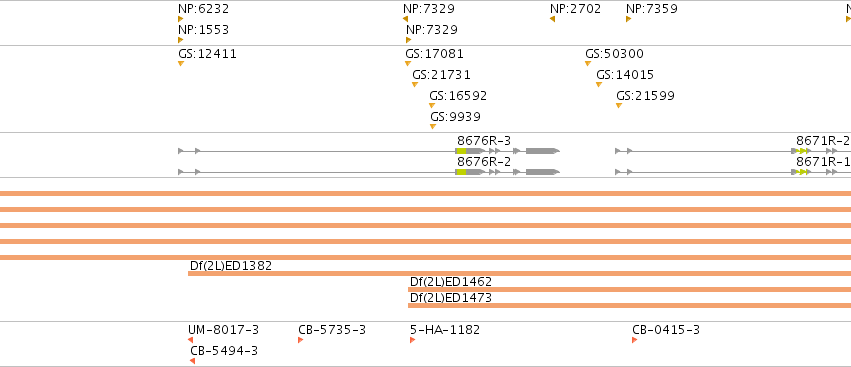Select the Df(2L)ED1462 deficiency bar
The width and height of the screenshot is (851, 367).
coord(630,290)
